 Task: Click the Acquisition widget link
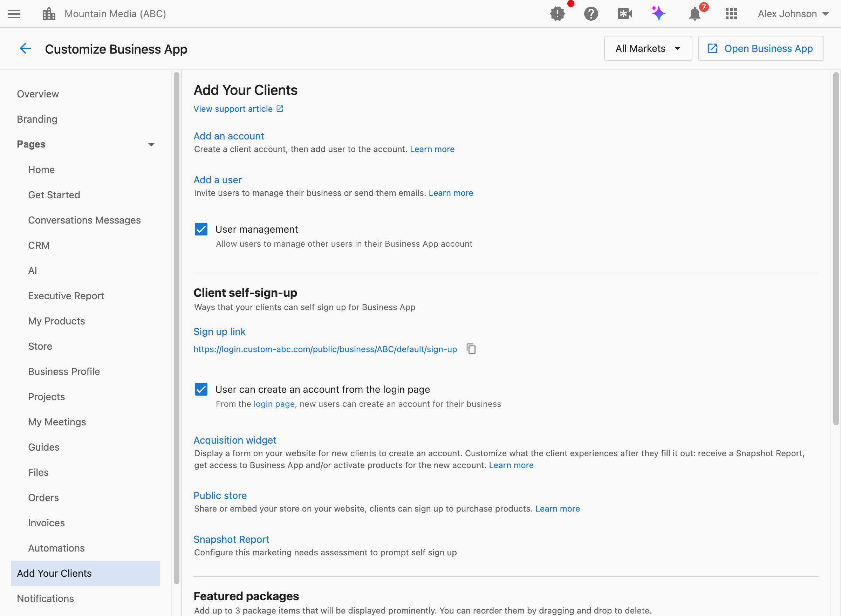coord(235,440)
